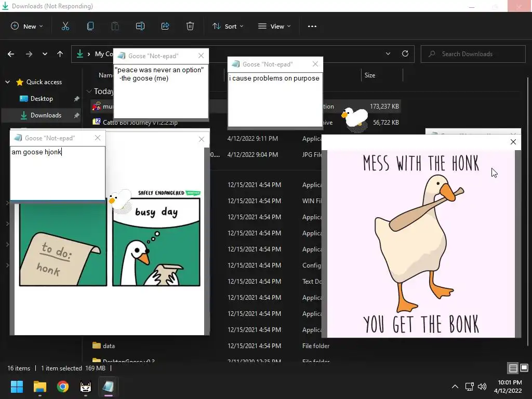Open the New dropdown menu
The width and height of the screenshot is (532, 399).
27,26
